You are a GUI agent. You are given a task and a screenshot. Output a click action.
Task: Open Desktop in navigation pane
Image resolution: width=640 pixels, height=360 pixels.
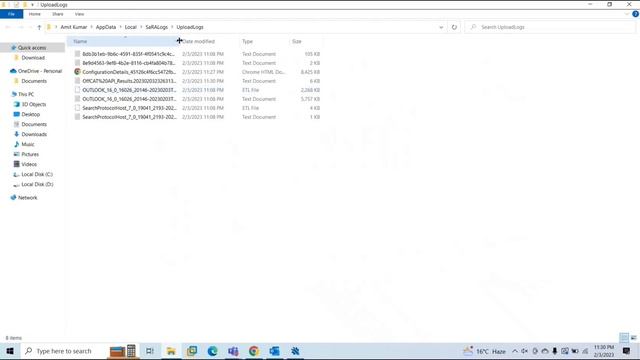coord(31,114)
